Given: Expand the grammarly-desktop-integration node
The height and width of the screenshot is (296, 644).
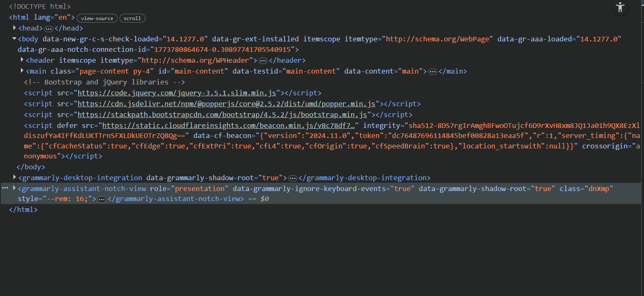Looking at the screenshot, I should pos(15,178).
